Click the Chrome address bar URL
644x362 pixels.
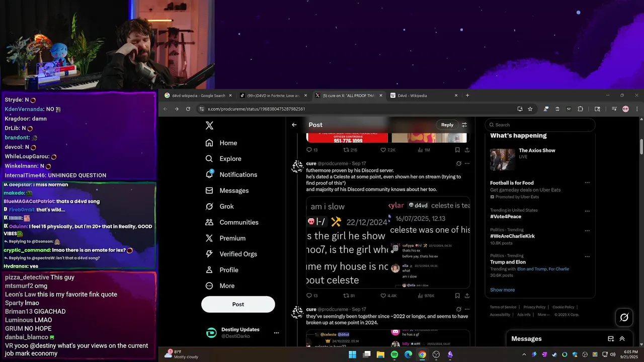point(256,109)
